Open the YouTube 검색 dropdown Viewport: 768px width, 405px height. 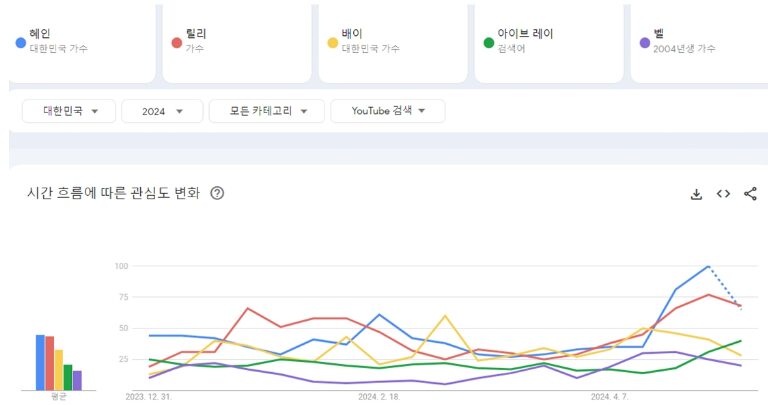click(x=387, y=111)
